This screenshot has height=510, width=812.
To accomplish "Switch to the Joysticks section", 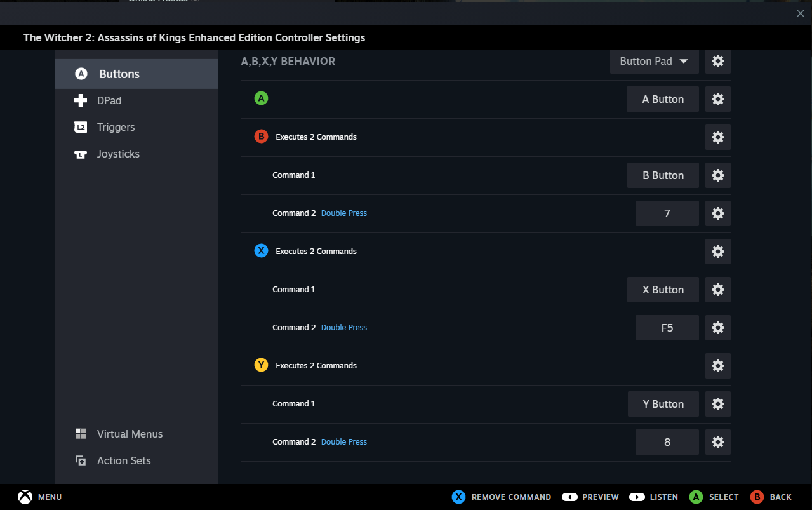I will 136,154.
